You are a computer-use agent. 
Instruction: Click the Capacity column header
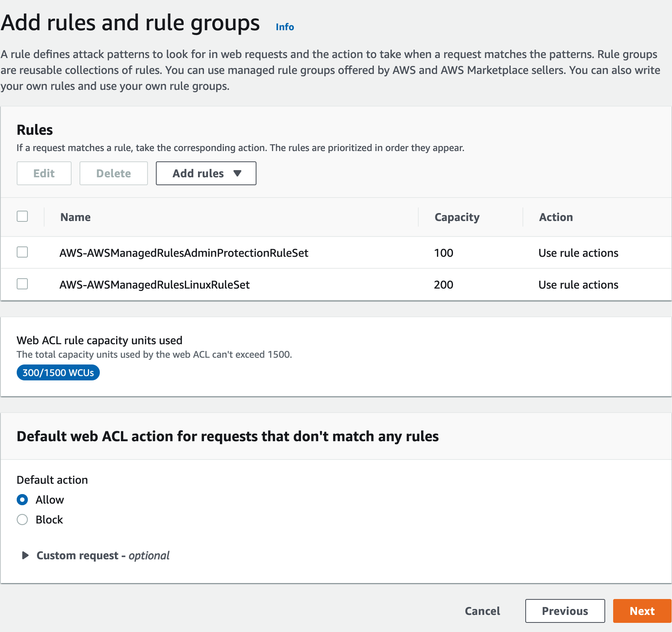click(x=456, y=217)
